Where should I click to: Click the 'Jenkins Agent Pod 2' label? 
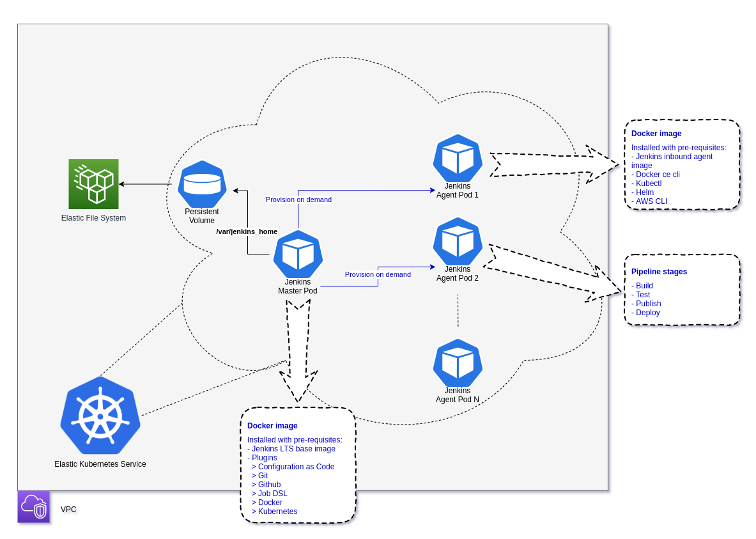tap(458, 274)
